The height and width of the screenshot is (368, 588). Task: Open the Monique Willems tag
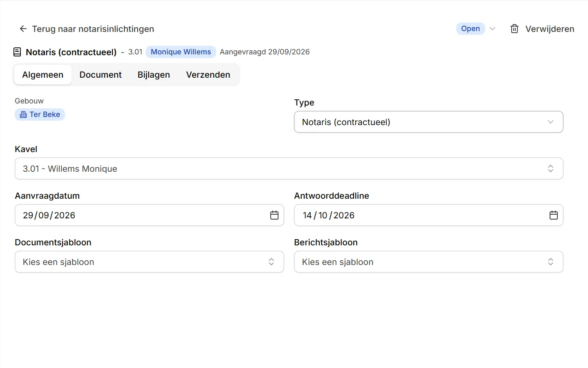(181, 52)
